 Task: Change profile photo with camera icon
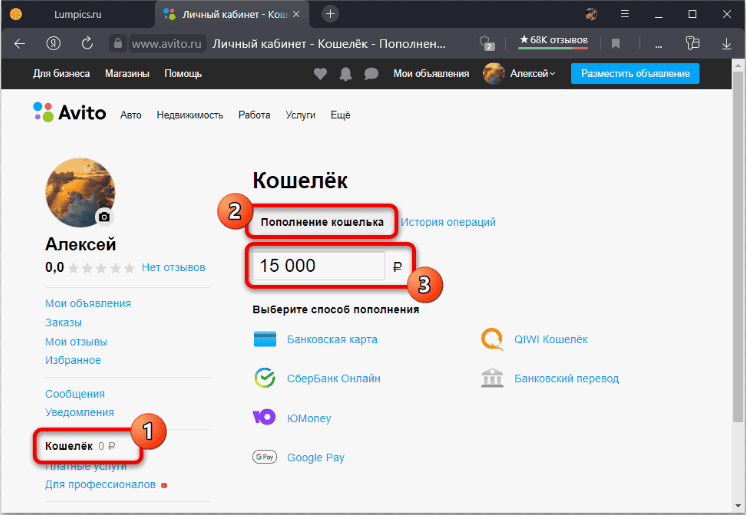point(104,217)
